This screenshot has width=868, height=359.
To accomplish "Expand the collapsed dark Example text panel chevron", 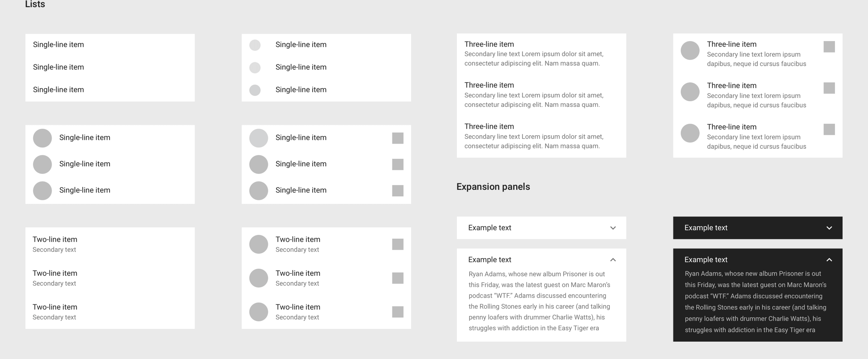I will (829, 228).
